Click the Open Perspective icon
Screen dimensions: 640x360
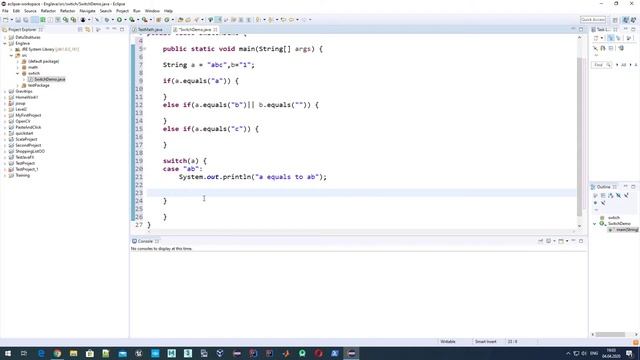click(615, 20)
